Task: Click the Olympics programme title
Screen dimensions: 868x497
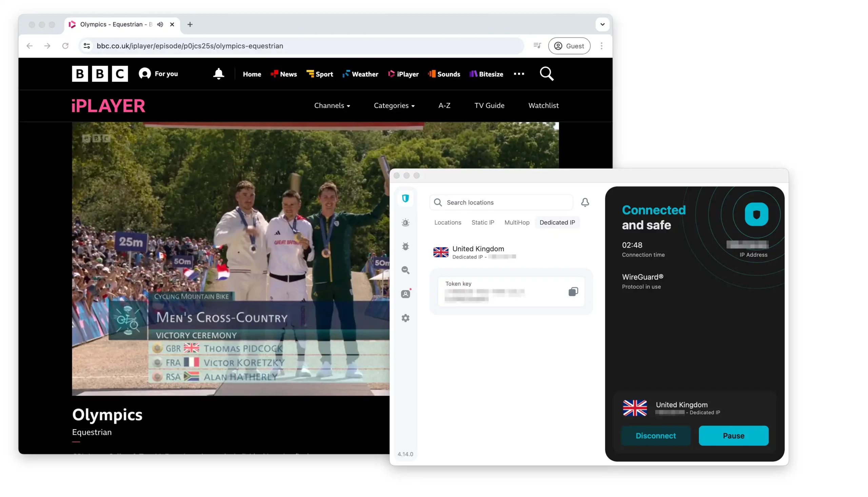Action: (x=107, y=415)
